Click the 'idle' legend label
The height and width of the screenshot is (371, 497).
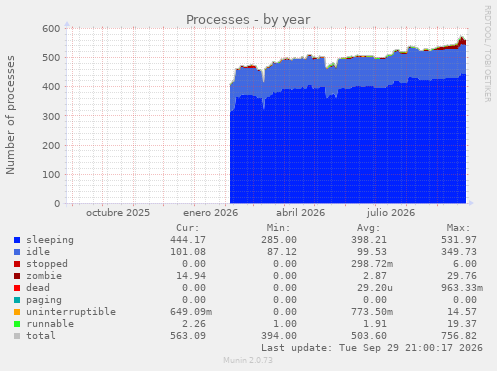pos(38,252)
